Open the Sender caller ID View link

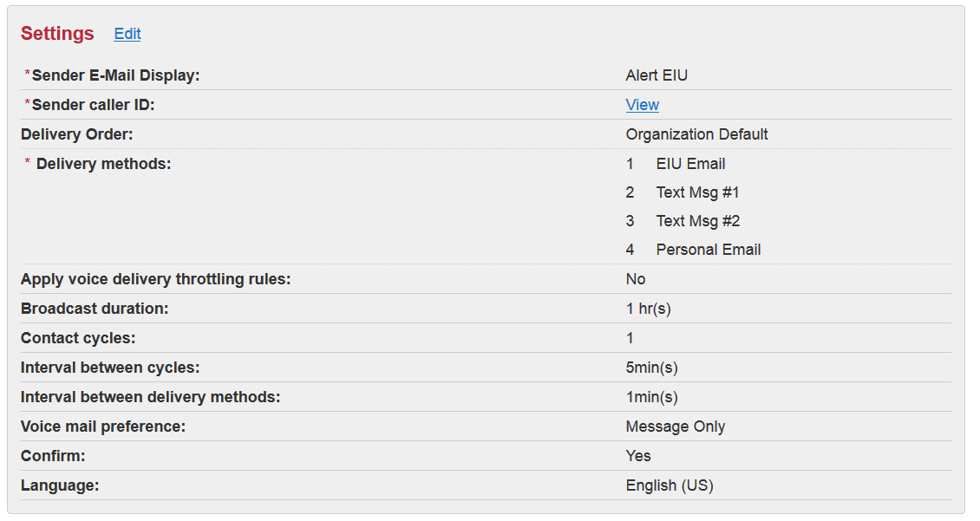tap(642, 105)
